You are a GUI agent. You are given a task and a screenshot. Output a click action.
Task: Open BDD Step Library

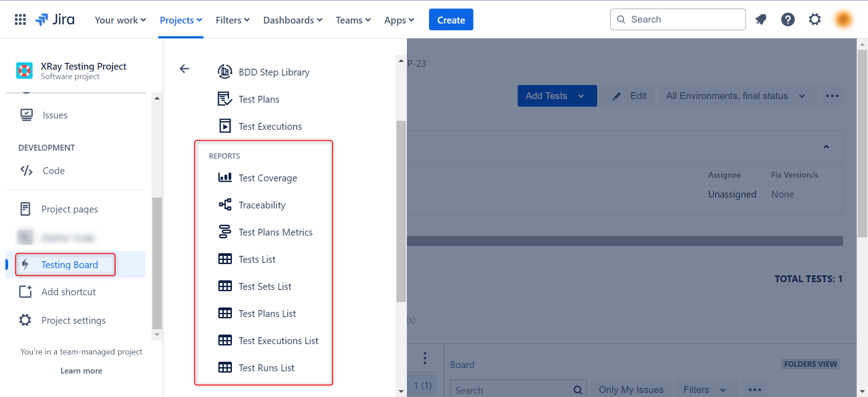pos(274,72)
